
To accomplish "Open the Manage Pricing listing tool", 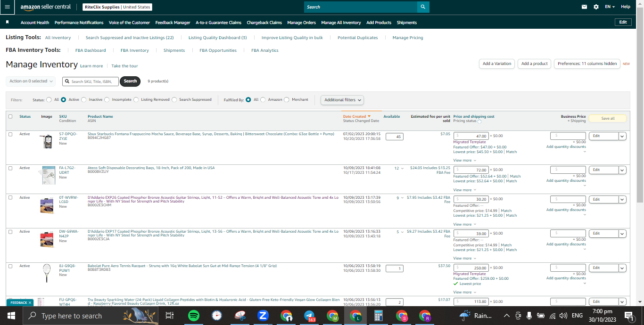I will (408, 38).
